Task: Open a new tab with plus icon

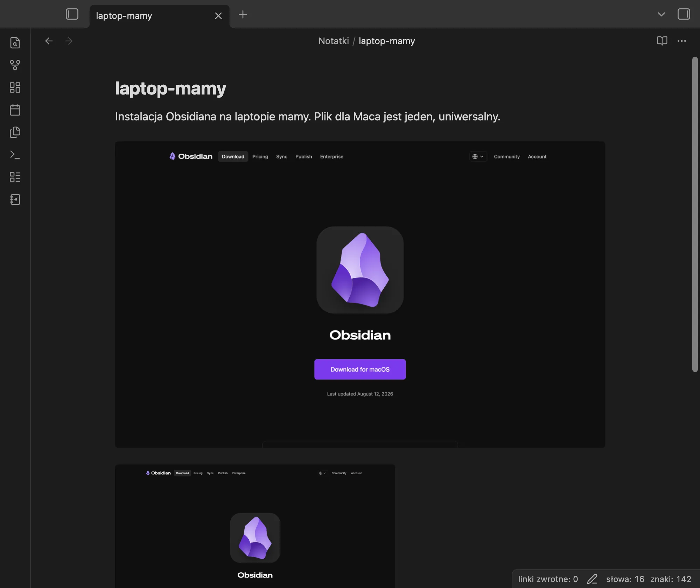Action: click(x=243, y=14)
